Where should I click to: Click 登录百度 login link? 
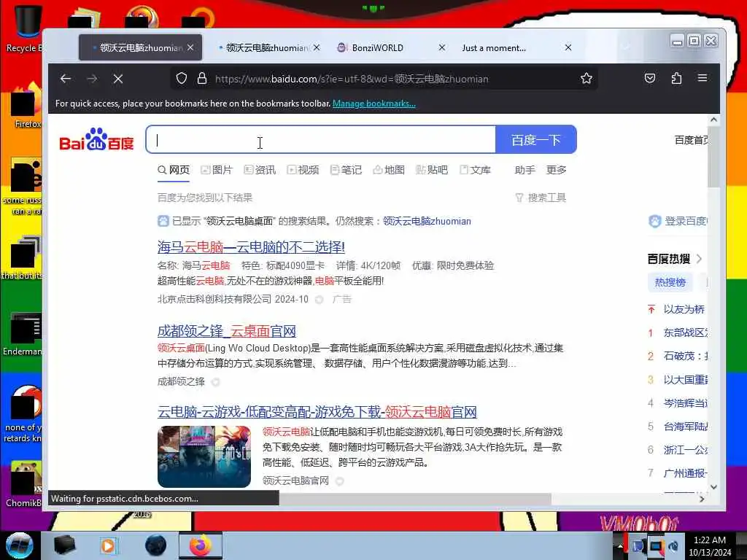678,221
